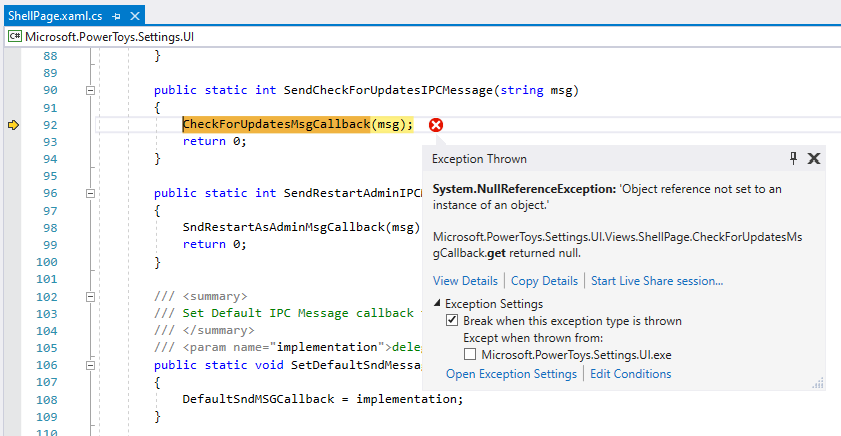
Task: Click 'return 0;' on line 99
Action: click(215, 245)
